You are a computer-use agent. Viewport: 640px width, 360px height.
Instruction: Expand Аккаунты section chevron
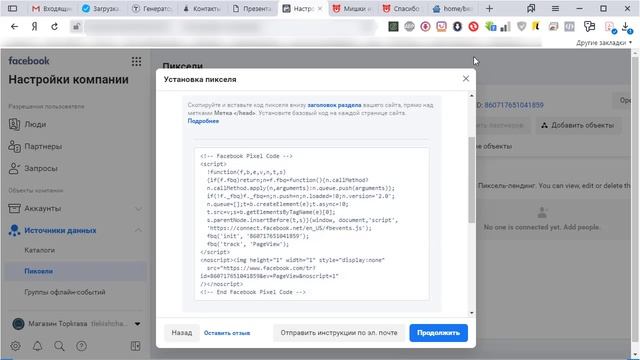pyautogui.click(x=138, y=209)
